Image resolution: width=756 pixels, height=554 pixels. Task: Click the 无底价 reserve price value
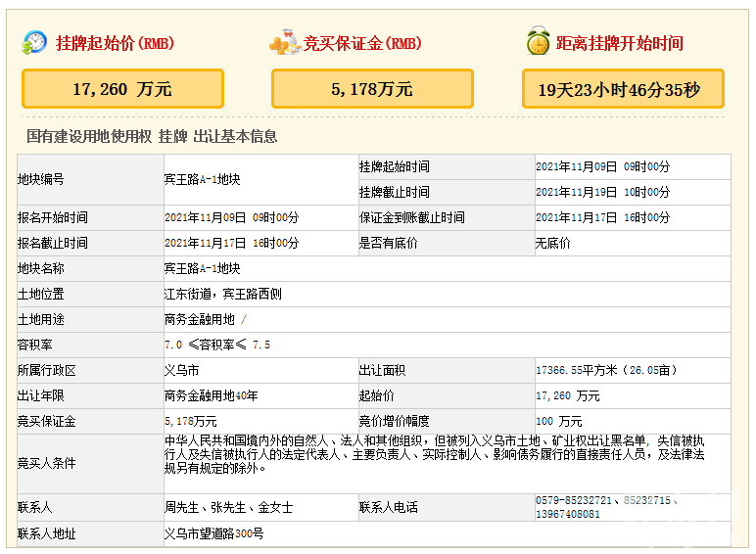[552, 243]
